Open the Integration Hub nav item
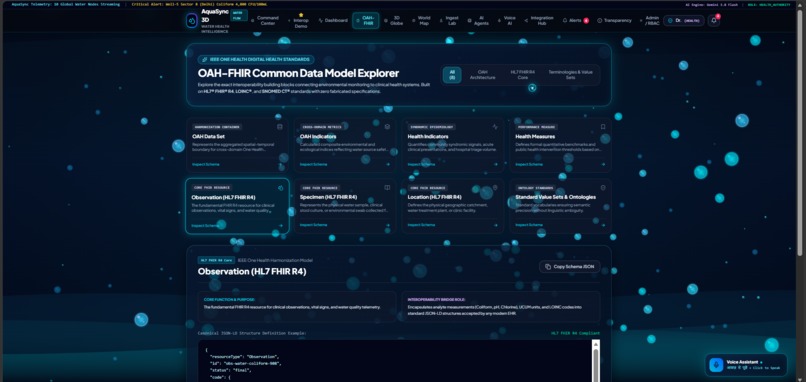Image resolution: width=806 pixels, height=382 pixels. 539,21
